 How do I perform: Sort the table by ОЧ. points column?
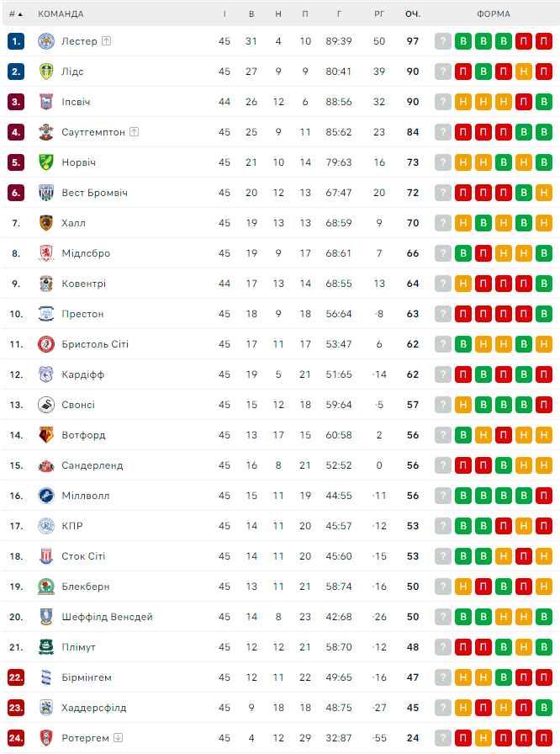(412, 14)
